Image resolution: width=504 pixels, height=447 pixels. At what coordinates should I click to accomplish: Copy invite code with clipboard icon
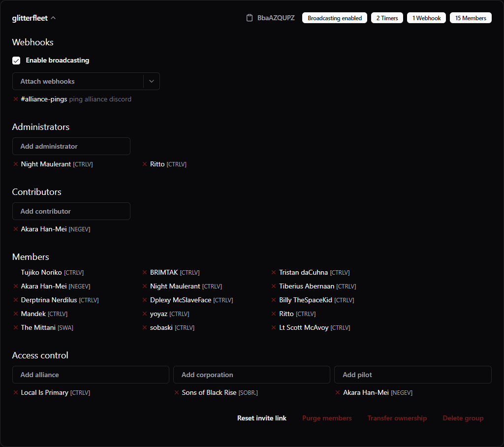tap(250, 18)
